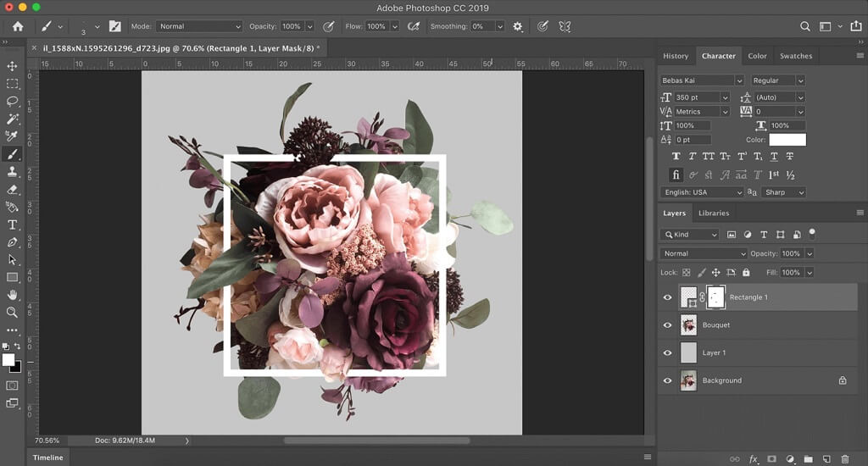Select the Rectangular Marquee tool
This screenshot has height=466, width=868.
click(x=12, y=84)
